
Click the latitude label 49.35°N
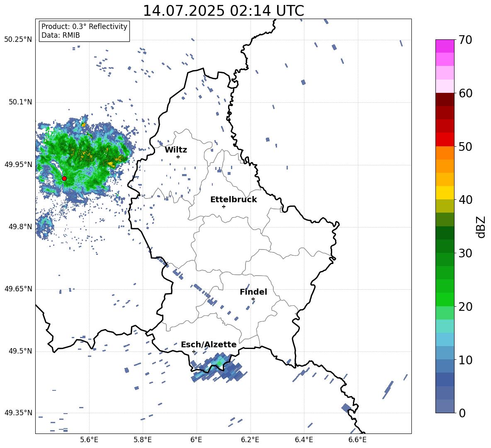click(18, 413)
